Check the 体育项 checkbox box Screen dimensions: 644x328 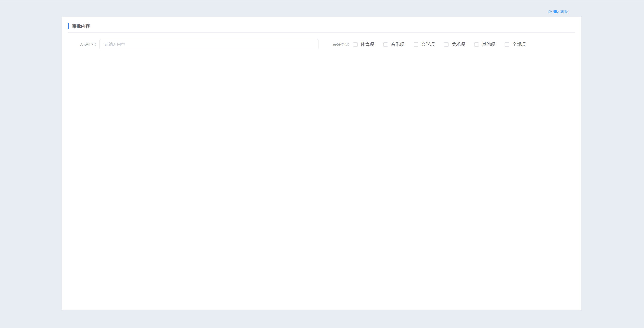click(355, 45)
